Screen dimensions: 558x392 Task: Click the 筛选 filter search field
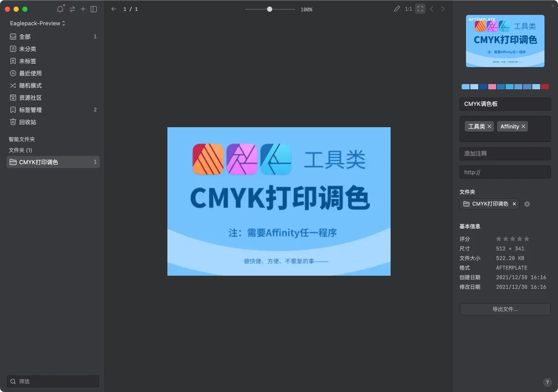[53, 381]
